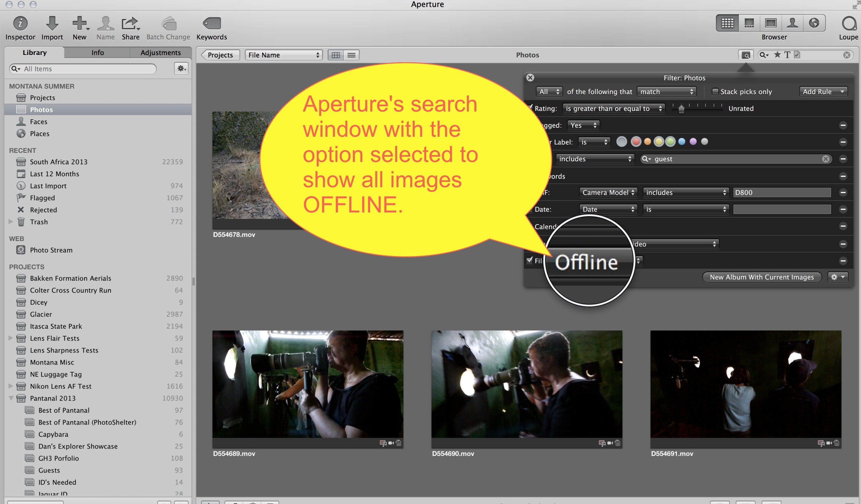This screenshot has width=861, height=504.
Task: Open Photo Stream under Web
Action: tap(98, 250)
